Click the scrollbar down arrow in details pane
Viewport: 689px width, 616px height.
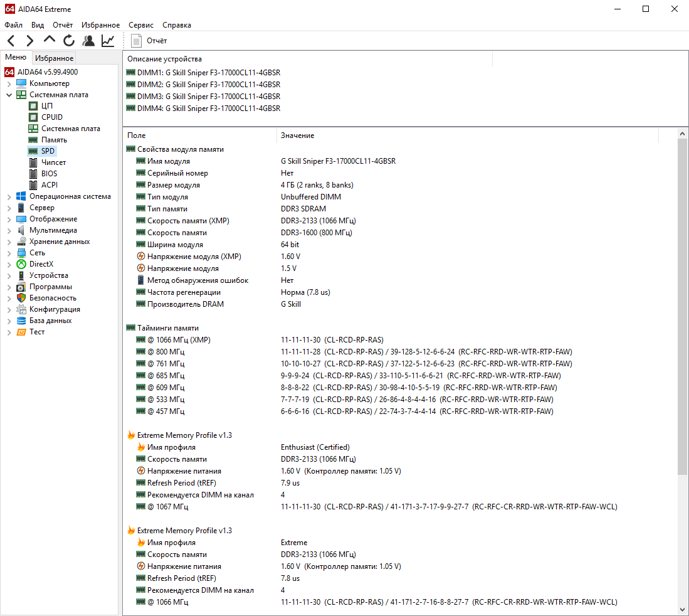pos(682,610)
